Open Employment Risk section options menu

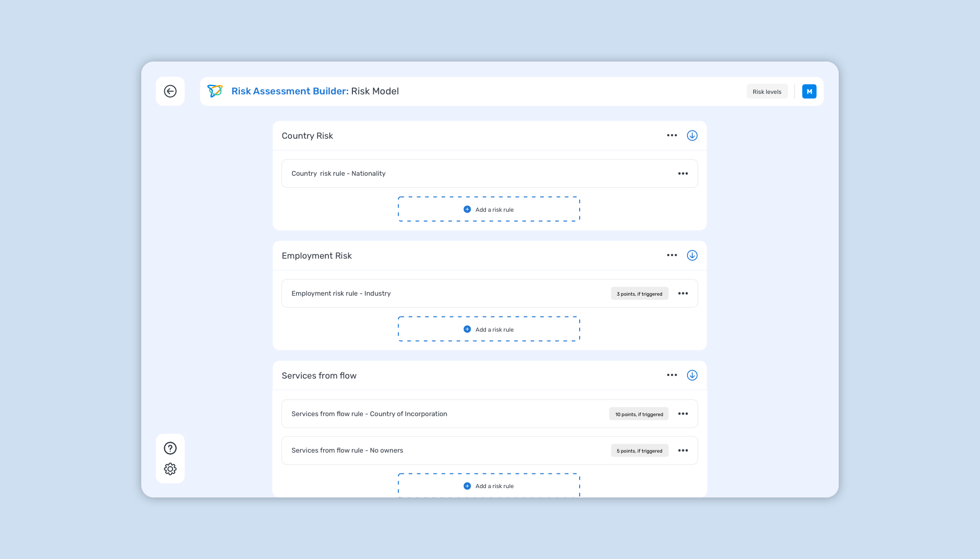[x=672, y=256]
